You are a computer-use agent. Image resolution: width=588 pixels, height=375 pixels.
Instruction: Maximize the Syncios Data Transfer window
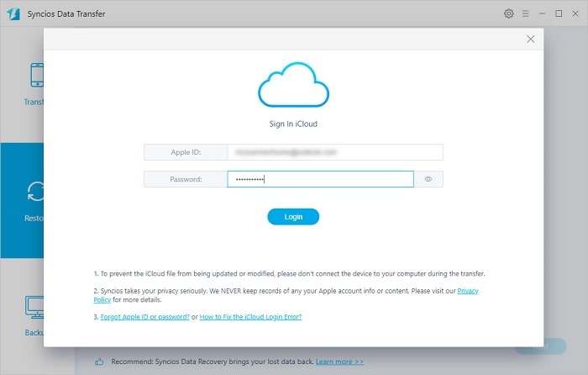tap(559, 13)
